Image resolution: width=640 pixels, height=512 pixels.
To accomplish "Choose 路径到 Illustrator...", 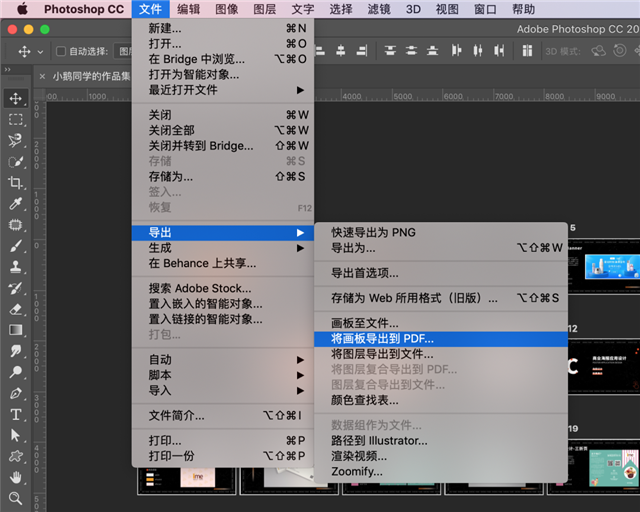I will click(441, 441).
